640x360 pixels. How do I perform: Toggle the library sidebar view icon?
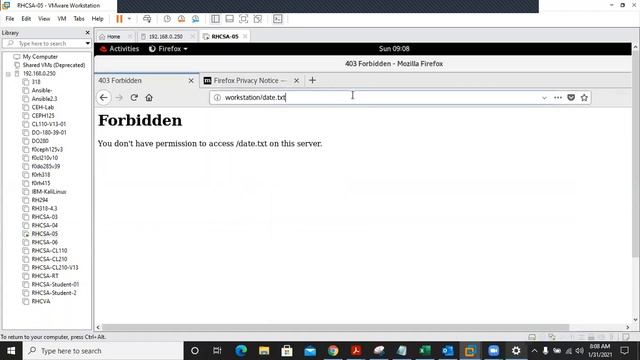coord(215,19)
